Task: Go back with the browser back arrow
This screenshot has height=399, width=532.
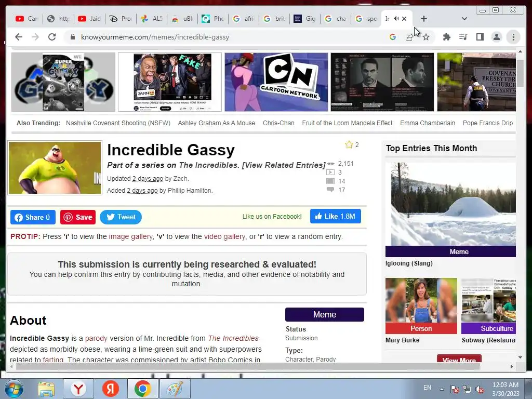Action: [x=19, y=37]
